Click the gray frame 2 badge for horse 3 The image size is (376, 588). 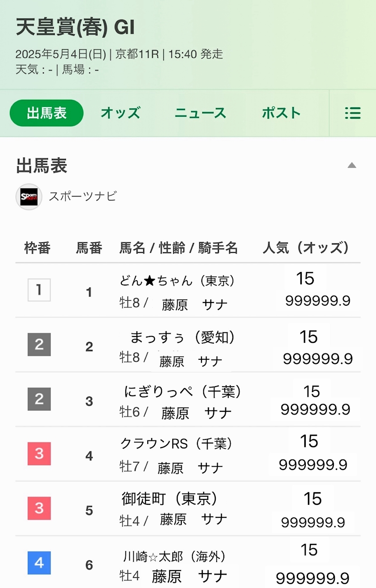(x=39, y=399)
